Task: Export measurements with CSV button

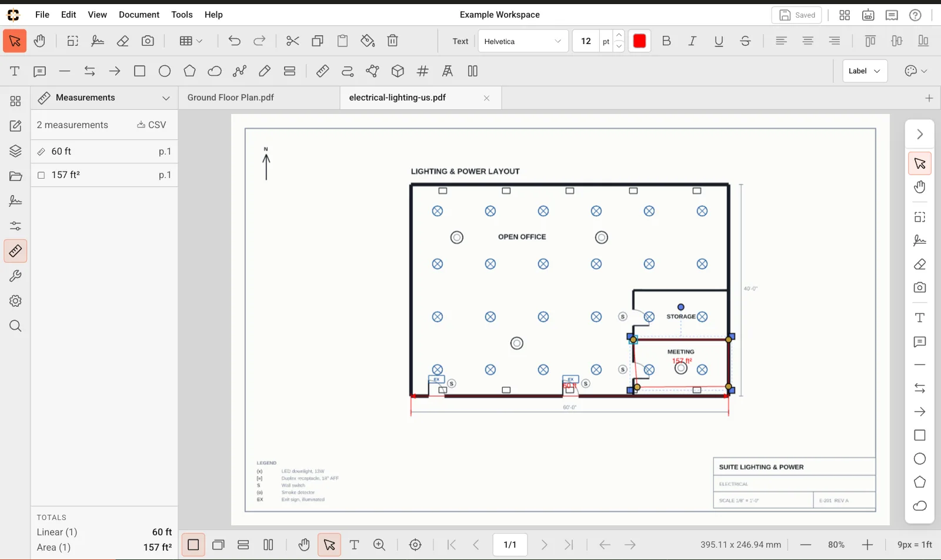Action: (152, 125)
